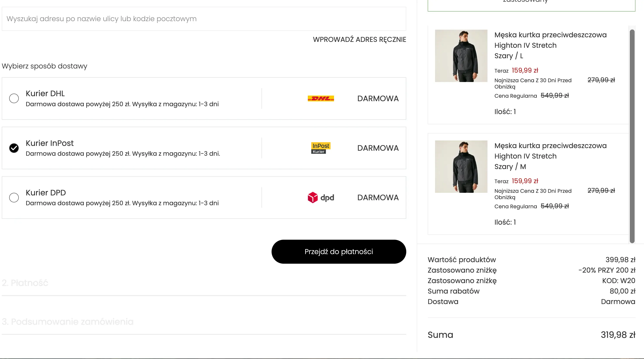Expand the 3. Podsumowanie zamówienia section
The width and height of the screenshot is (644, 359).
67,321
